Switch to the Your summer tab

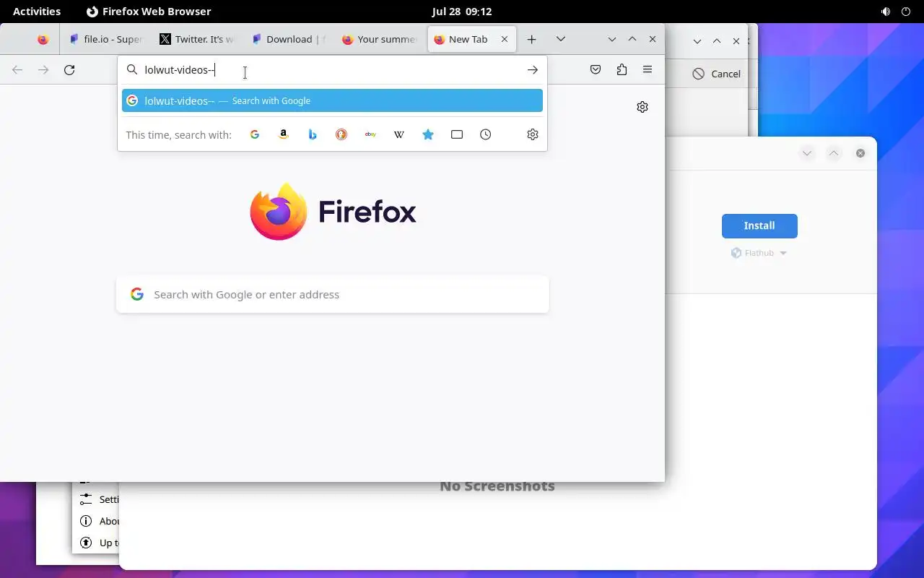379,40
